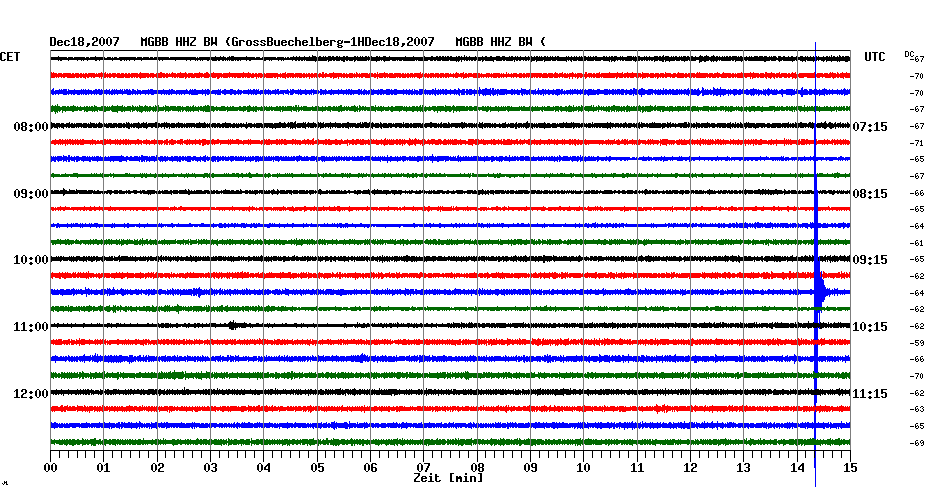This screenshot has width=930, height=494.
Task: Click minute tick label 08
Action: [x=477, y=468]
